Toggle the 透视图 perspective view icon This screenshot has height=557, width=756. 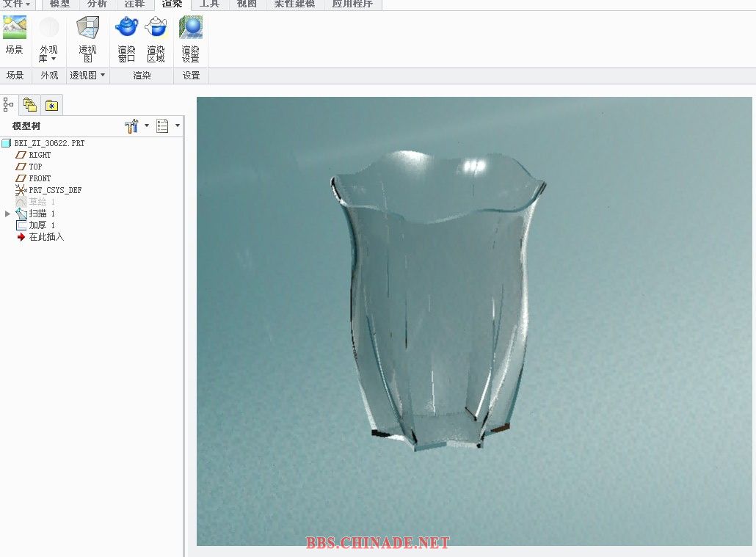pyautogui.click(x=88, y=27)
